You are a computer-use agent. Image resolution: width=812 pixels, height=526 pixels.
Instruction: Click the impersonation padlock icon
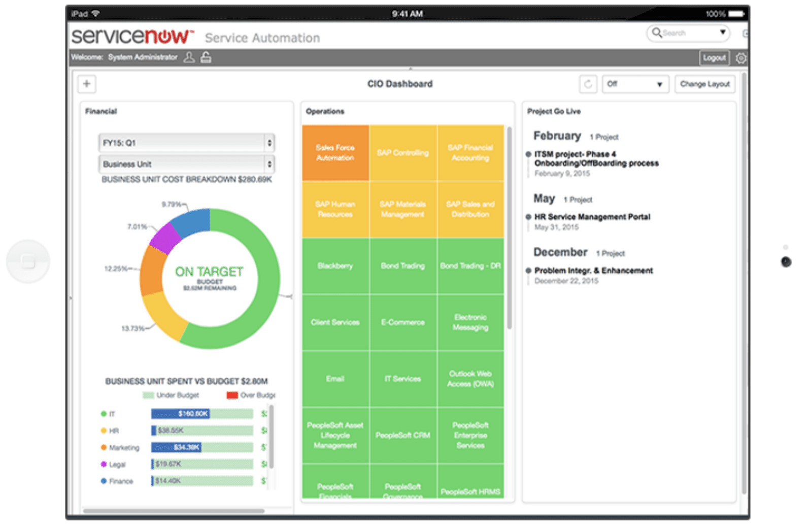206,57
